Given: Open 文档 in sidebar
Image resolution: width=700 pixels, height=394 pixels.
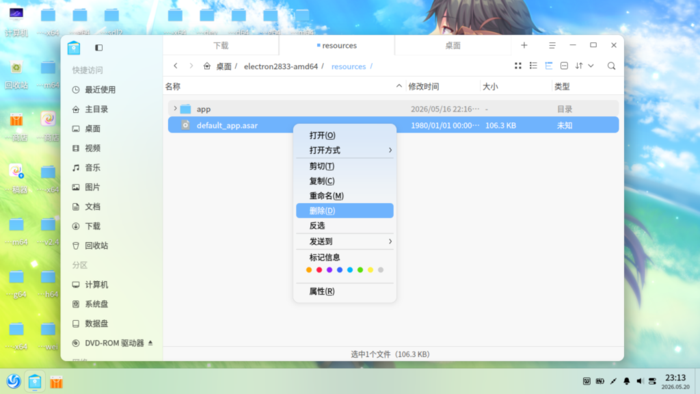Looking at the screenshot, I should click(x=112, y=207).
